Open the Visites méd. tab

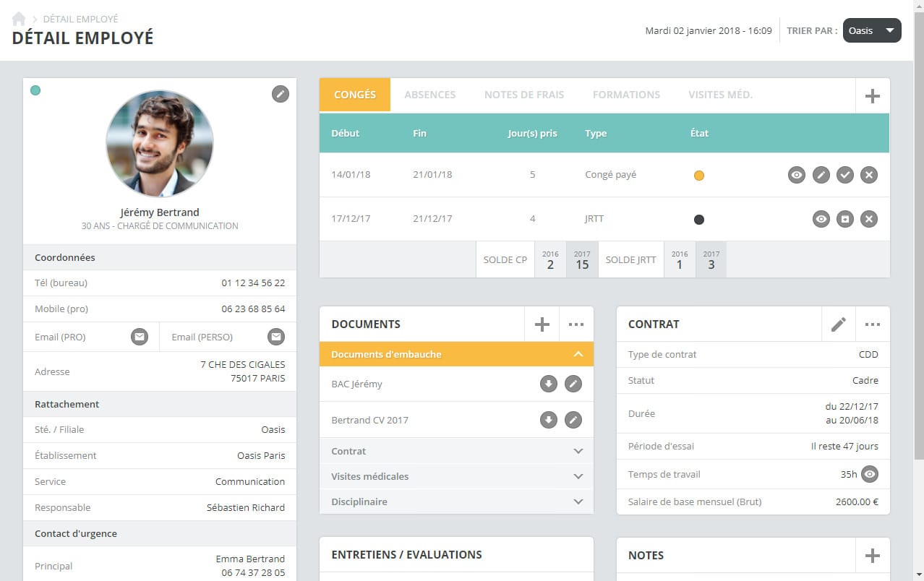pos(720,95)
